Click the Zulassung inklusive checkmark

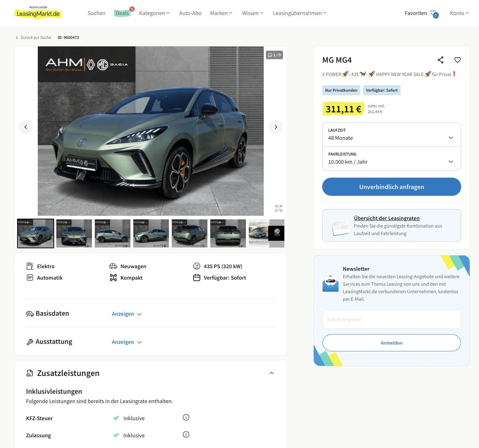(x=116, y=435)
